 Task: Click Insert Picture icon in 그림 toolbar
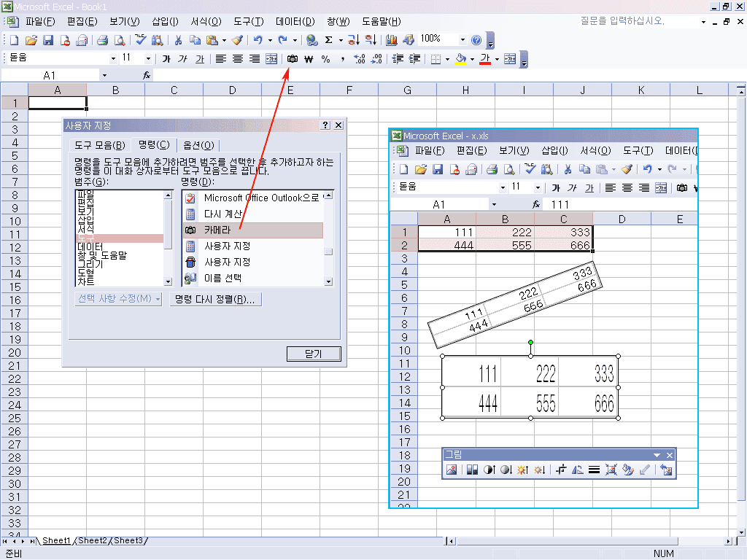click(x=452, y=470)
